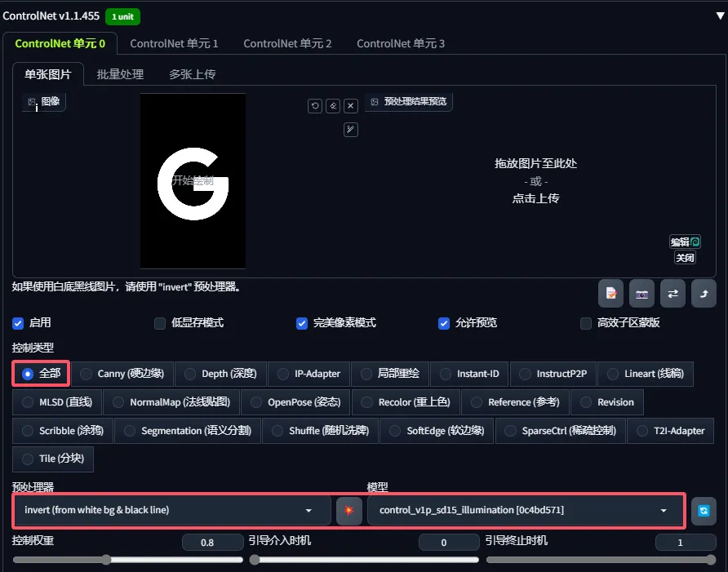This screenshot has width=728, height=572.
Task: Run preprocessor with the explosion icon
Action: (x=349, y=511)
